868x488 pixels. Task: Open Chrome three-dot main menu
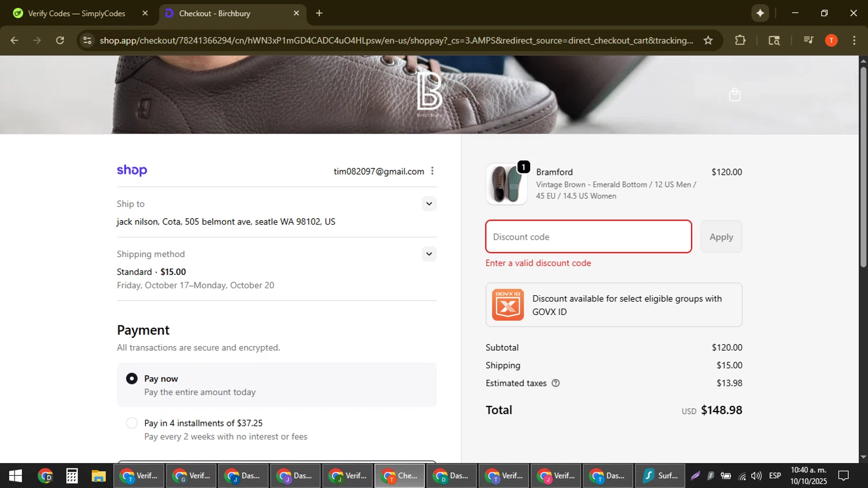coord(854,41)
